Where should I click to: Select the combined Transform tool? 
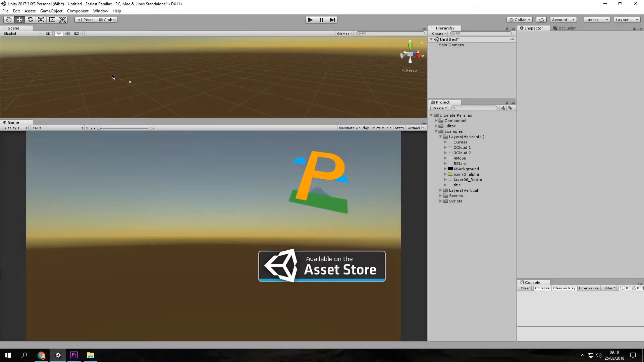pos(63,20)
